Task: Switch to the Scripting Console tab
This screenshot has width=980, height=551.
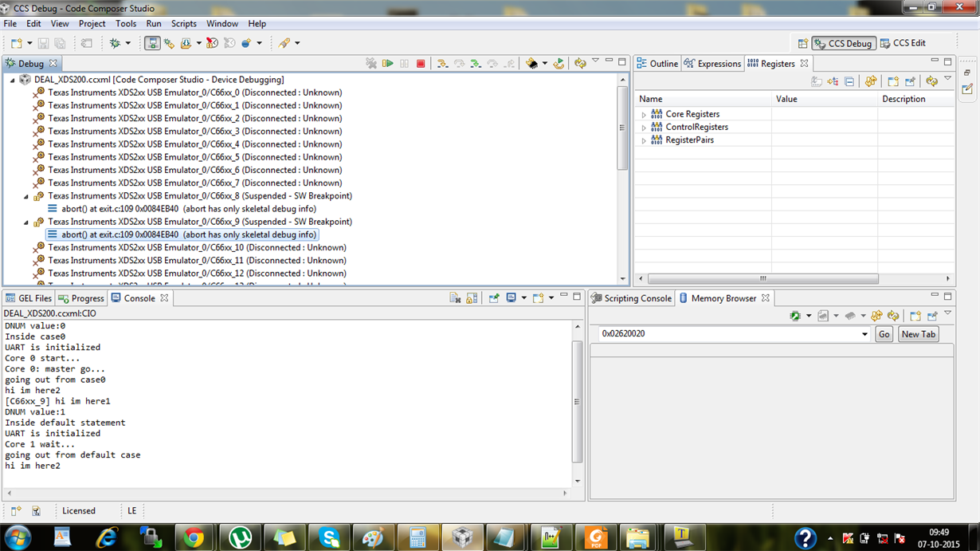Action: tap(631, 298)
